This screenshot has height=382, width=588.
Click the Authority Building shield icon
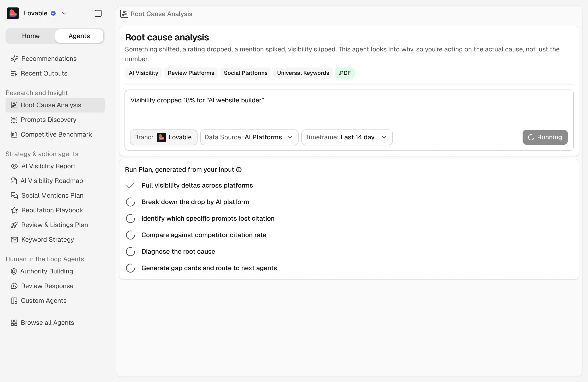click(14, 271)
